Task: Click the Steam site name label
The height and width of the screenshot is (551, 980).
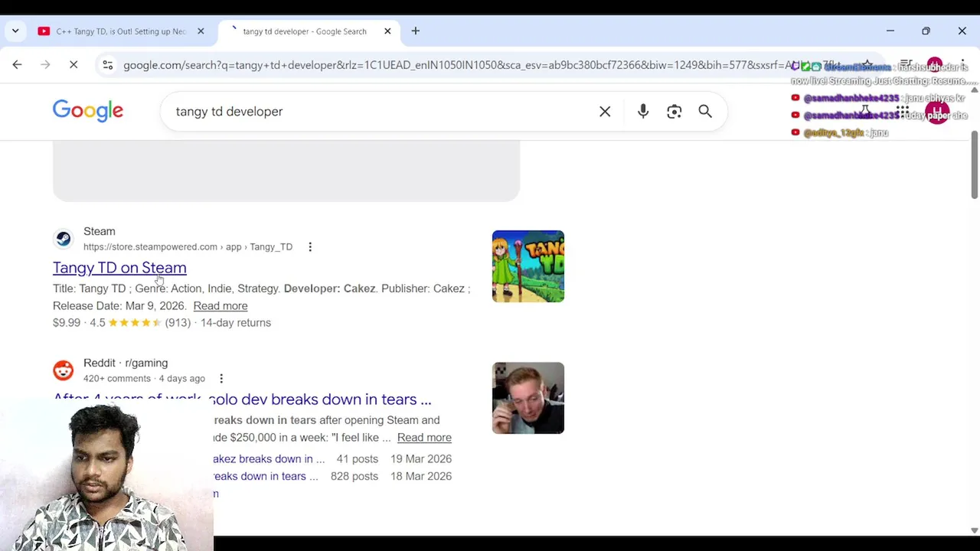Action: [x=100, y=231]
